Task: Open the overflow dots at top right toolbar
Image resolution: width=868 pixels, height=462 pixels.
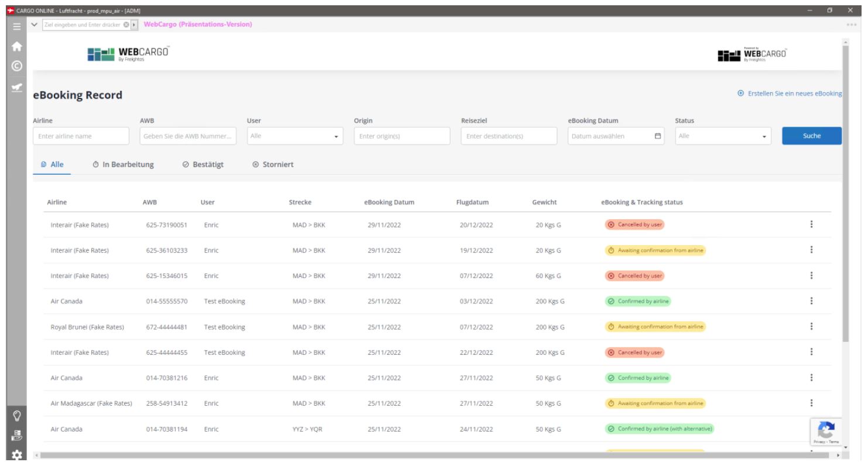Action: click(852, 25)
